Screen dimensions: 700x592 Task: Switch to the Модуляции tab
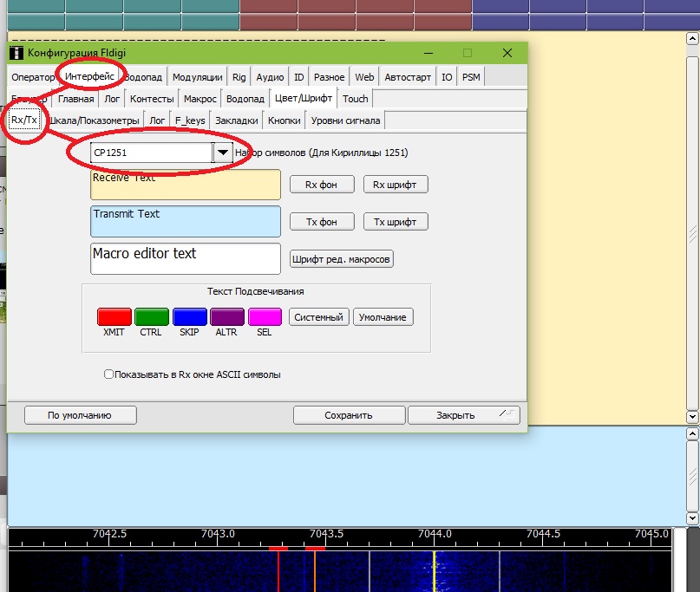pyautogui.click(x=197, y=77)
